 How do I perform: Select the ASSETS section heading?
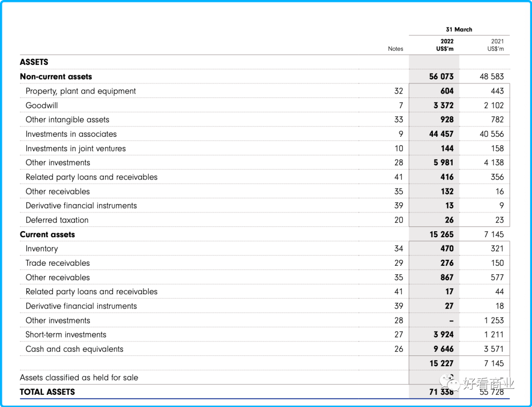[34, 62]
